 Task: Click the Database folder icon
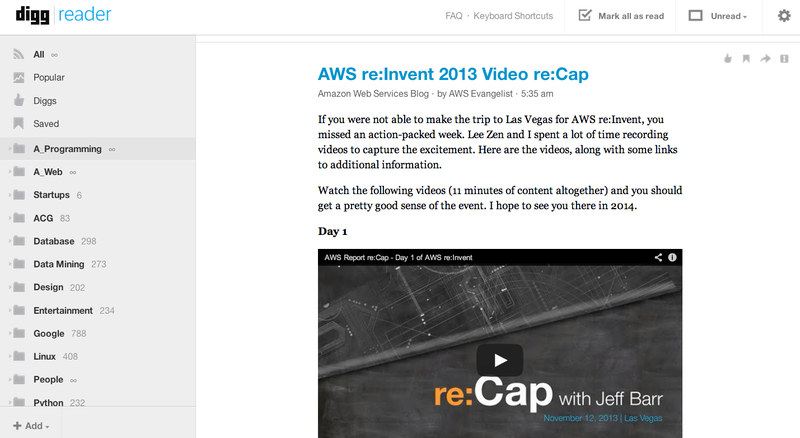19,241
